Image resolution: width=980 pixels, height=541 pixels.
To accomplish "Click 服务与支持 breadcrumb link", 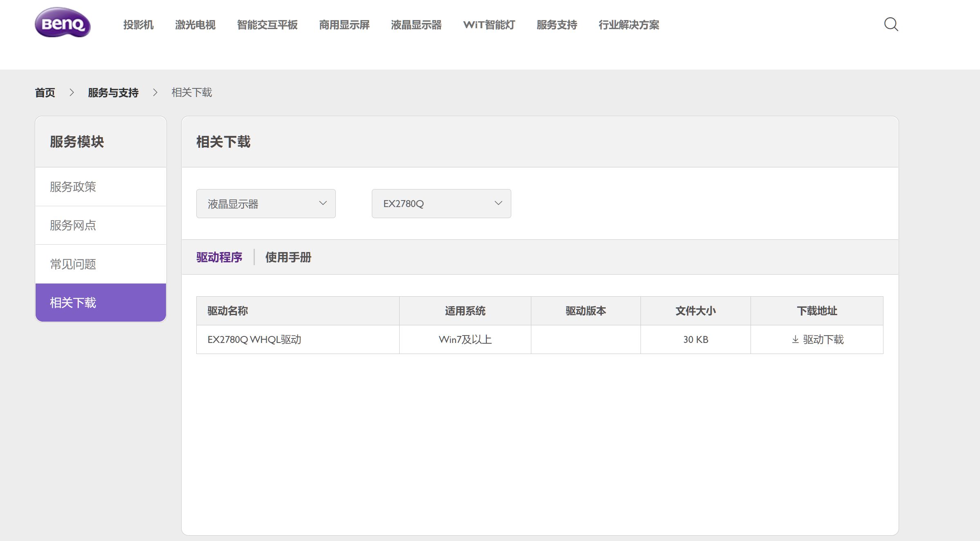I will [113, 92].
